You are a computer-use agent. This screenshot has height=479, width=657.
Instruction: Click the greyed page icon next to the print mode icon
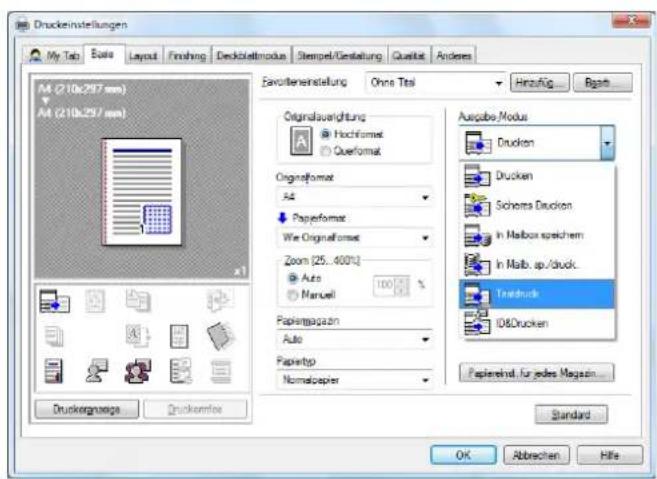[96, 301]
